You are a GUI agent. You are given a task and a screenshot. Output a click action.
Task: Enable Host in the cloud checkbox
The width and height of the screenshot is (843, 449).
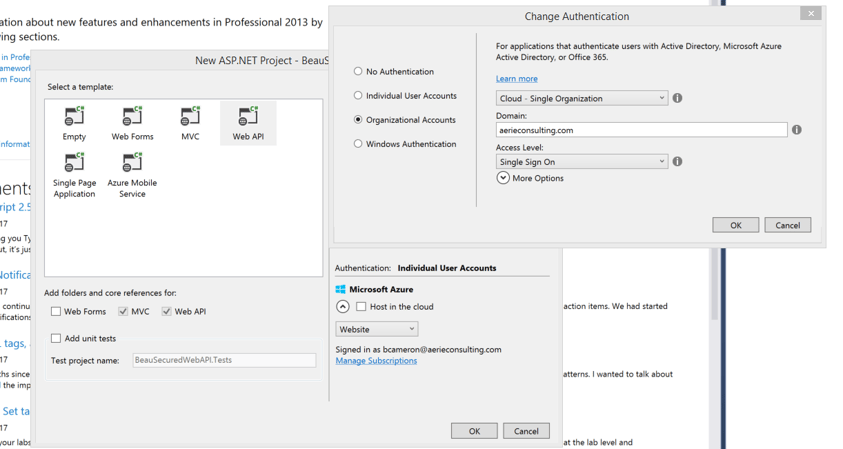point(361,307)
